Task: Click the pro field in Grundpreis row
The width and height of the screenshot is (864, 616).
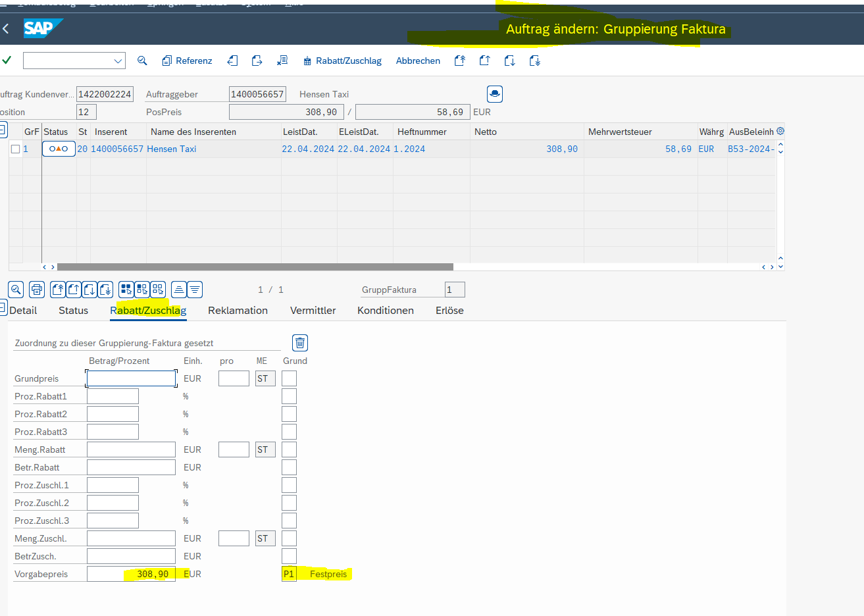Action: [234, 378]
